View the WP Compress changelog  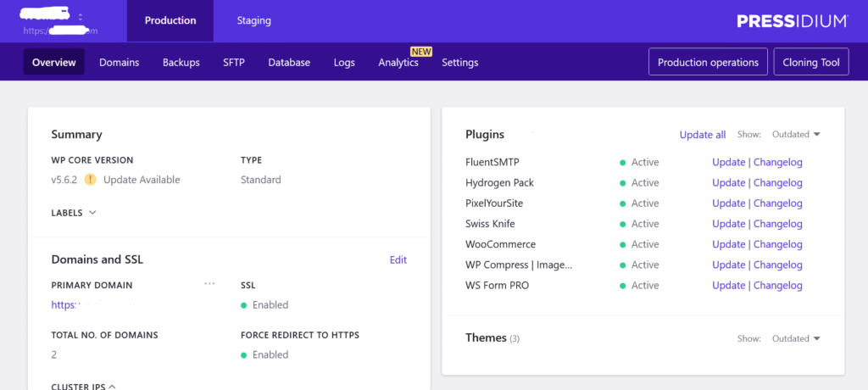[778, 265]
